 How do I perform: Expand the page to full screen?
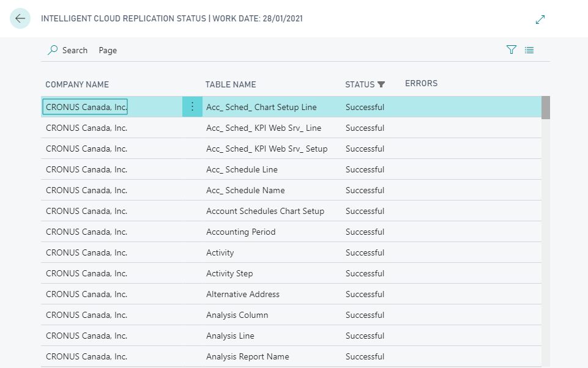point(540,20)
